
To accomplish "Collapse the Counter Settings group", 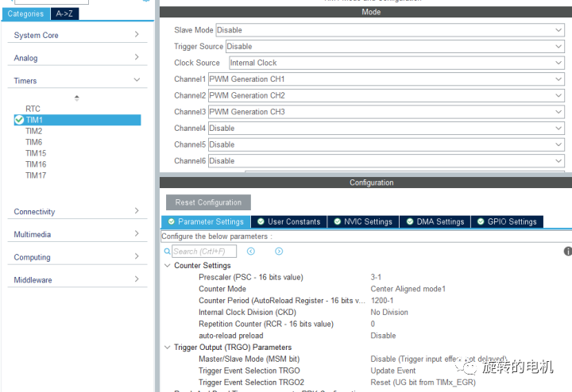I will point(168,266).
